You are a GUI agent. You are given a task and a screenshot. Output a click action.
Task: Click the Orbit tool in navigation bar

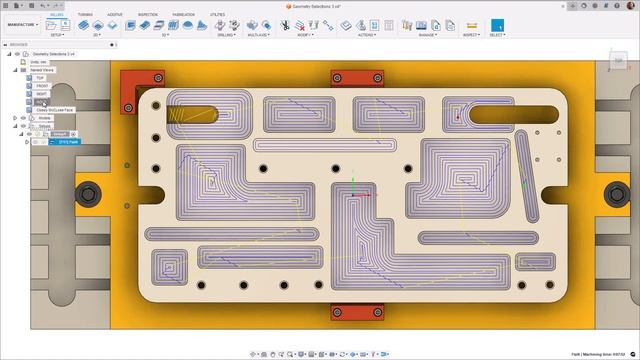pos(253,354)
